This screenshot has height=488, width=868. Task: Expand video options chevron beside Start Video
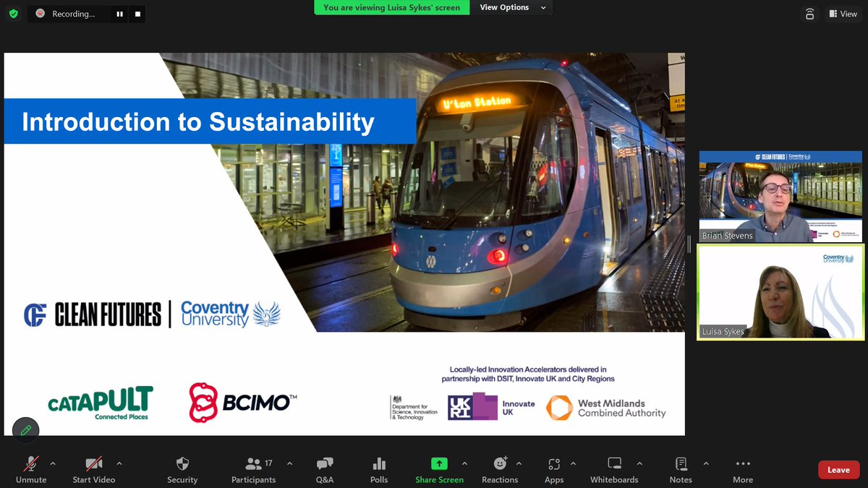119,463
